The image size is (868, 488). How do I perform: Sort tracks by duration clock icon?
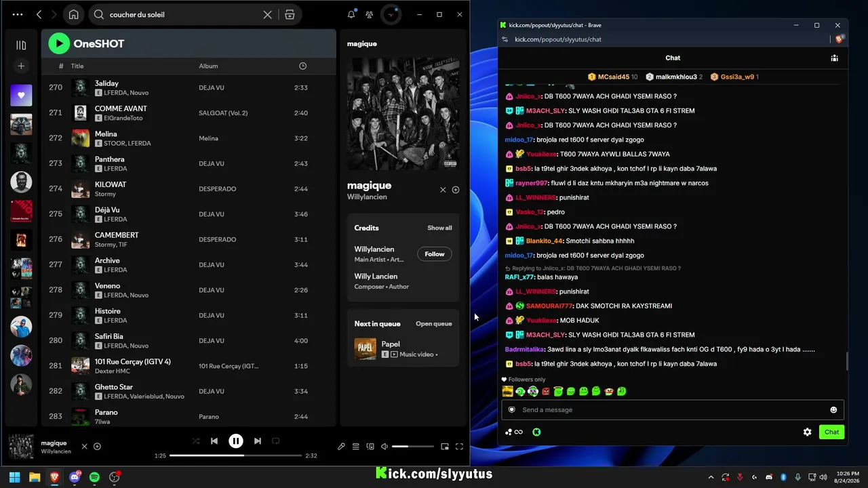coord(302,66)
